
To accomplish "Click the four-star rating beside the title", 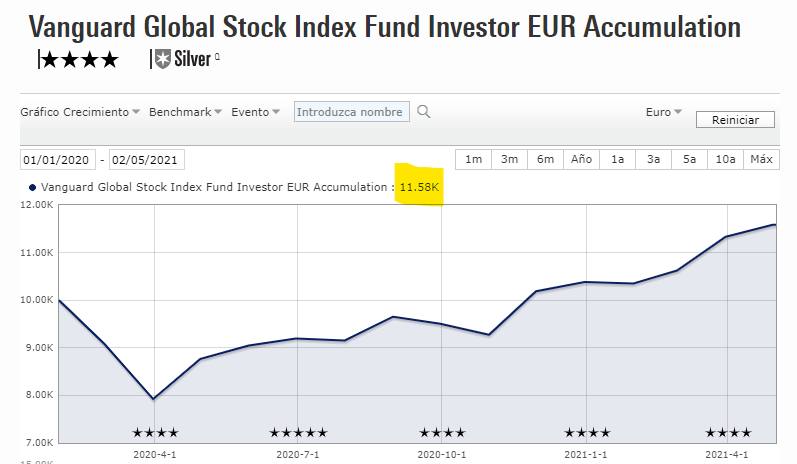I will click(x=80, y=60).
